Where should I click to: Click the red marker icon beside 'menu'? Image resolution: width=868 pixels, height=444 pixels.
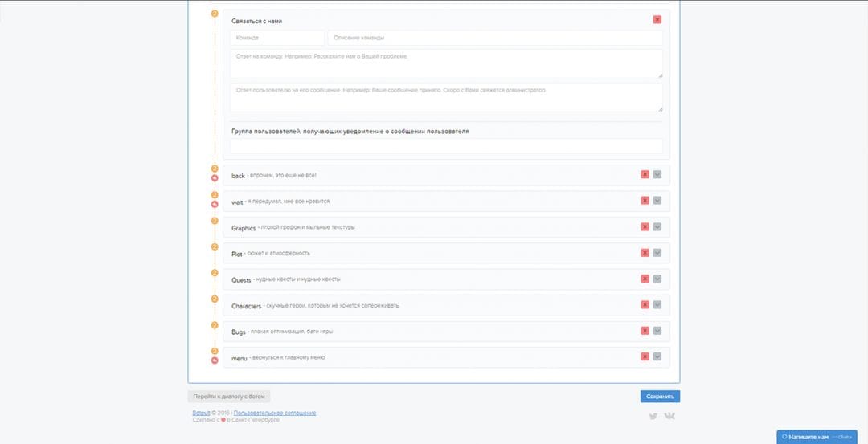(x=215, y=360)
